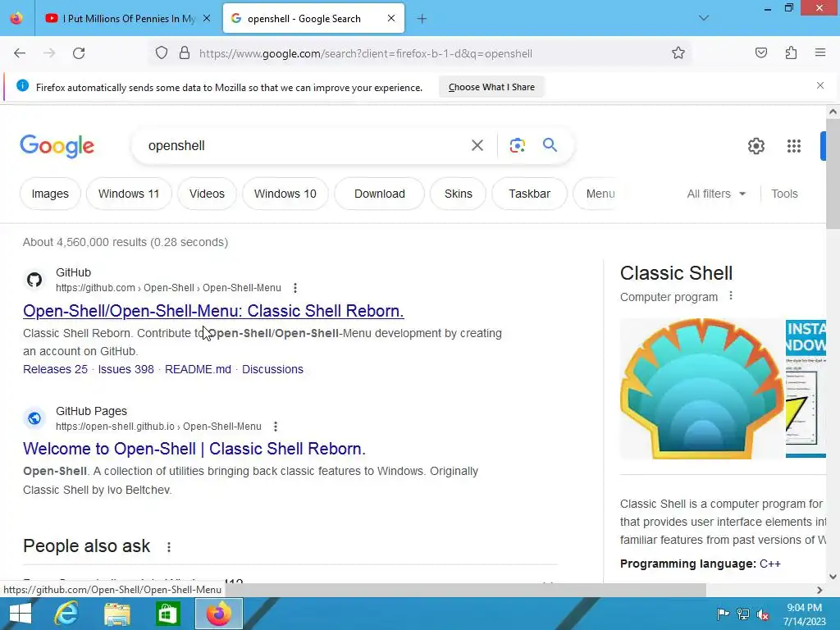Click the vertical scrollbar down arrow
This screenshot has height=630, width=840.
click(x=833, y=577)
